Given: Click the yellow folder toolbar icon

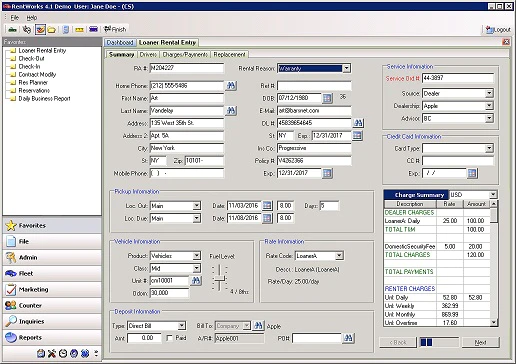Looking at the screenshot, I should pos(52,30).
